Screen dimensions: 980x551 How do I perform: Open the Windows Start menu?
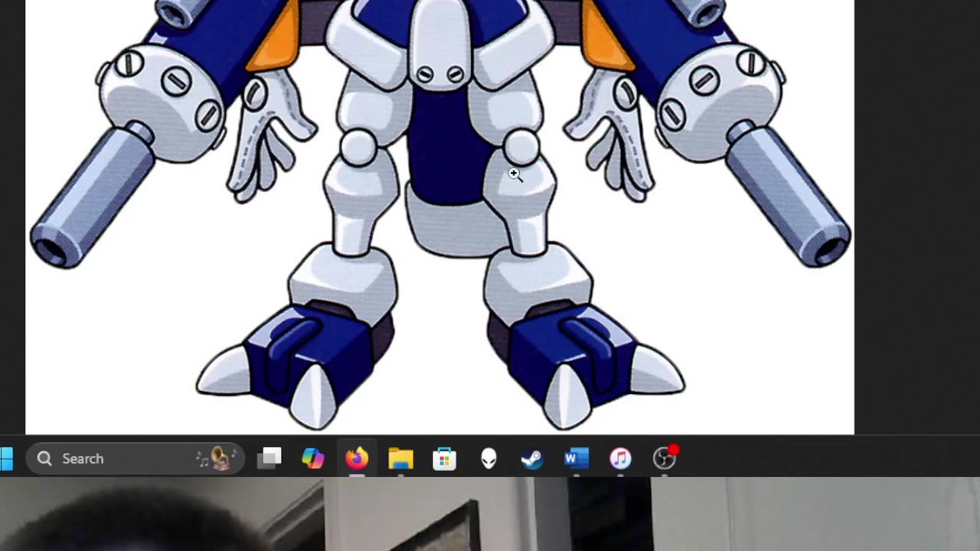pyautogui.click(x=5, y=458)
